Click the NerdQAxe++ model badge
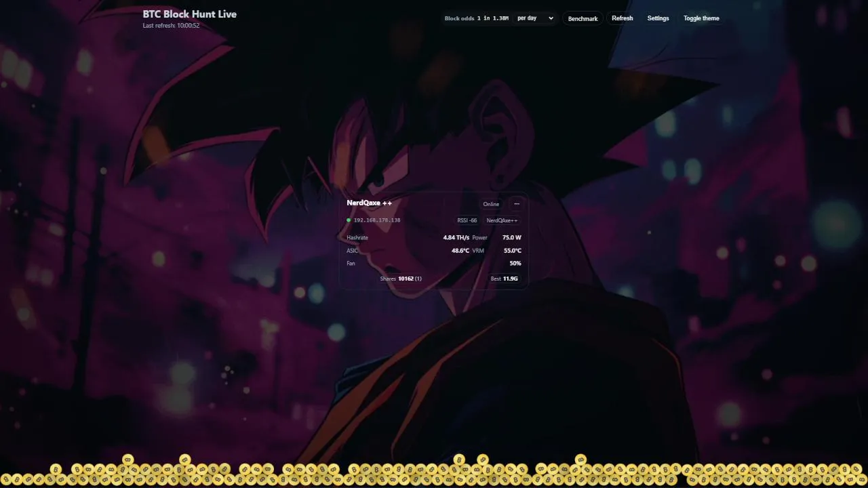This screenshot has width=868, height=488. (x=502, y=220)
